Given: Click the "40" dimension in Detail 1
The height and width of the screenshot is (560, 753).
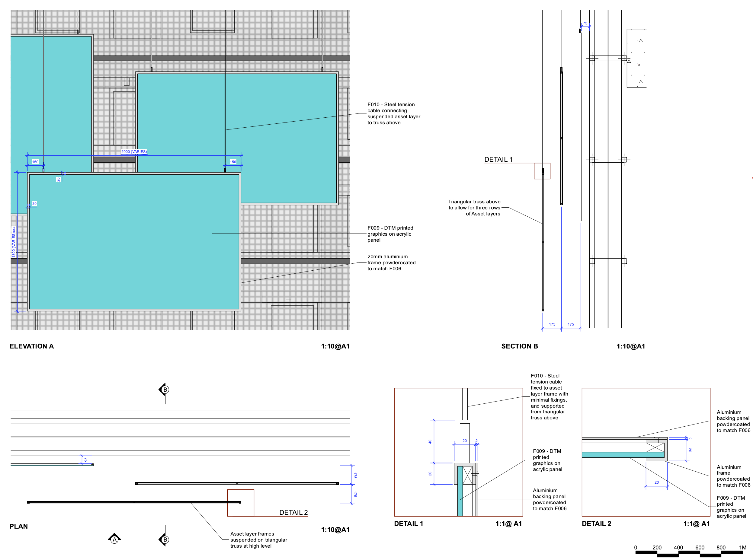Looking at the screenshot, I should click(430, 442).
